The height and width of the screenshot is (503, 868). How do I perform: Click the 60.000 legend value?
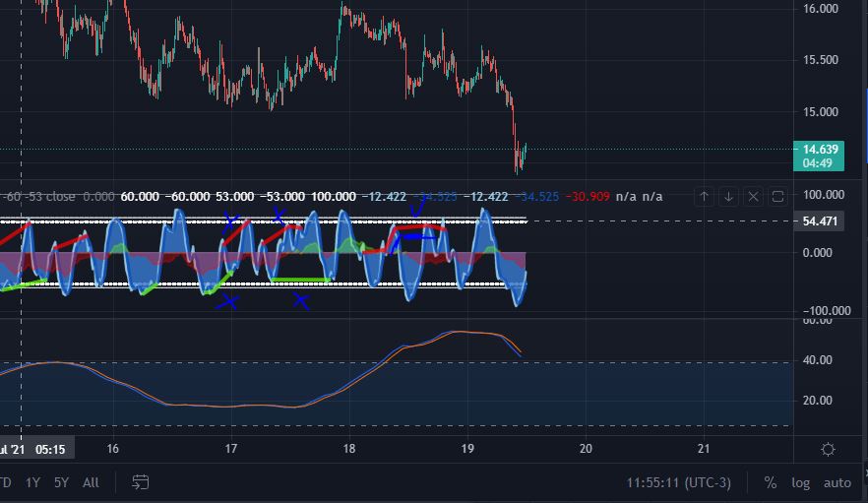(x=140, y=197)
